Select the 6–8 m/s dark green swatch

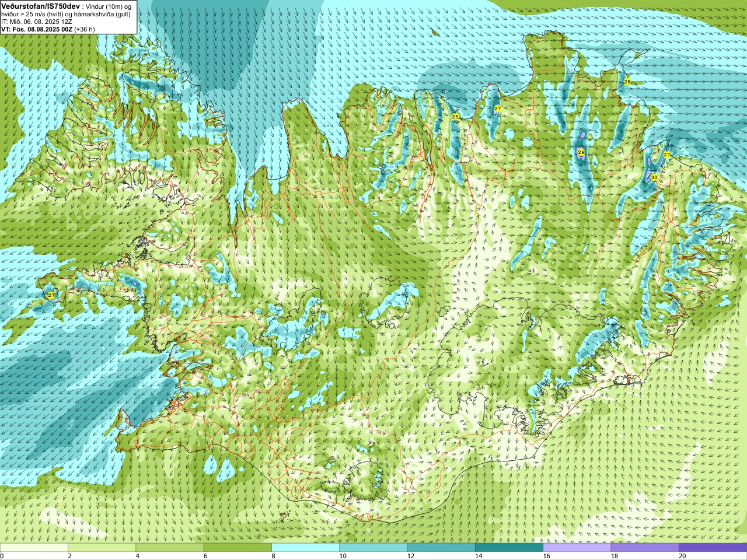pos(238,548)
